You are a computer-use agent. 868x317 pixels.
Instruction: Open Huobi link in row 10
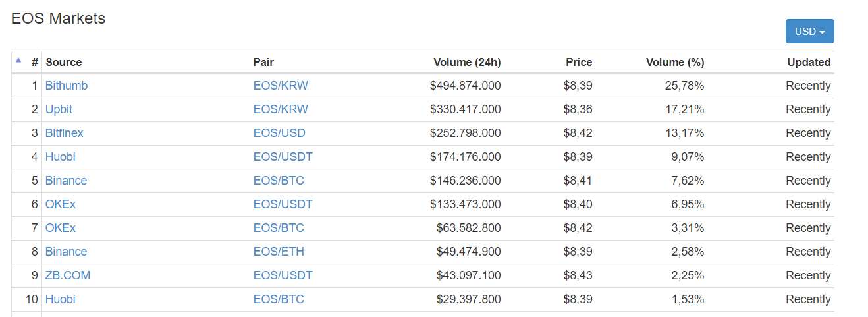coord(61,299)
